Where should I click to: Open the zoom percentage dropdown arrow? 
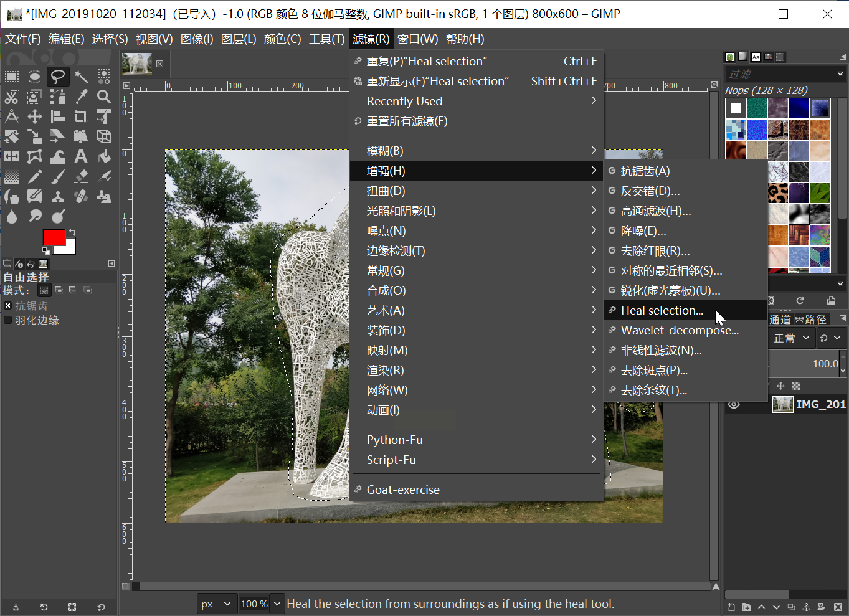(277, 604)
